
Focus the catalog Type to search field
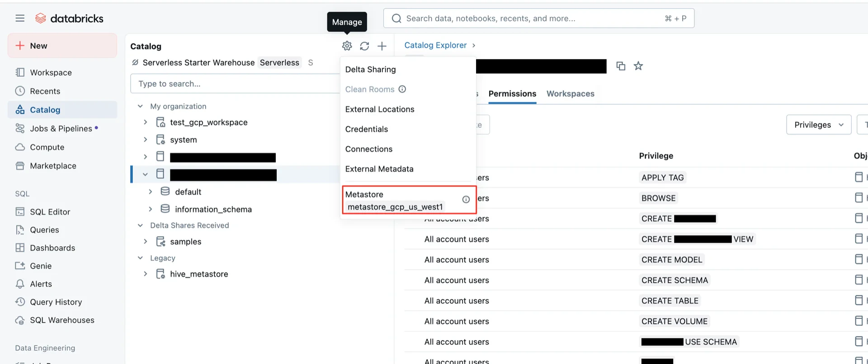(235, 84)
